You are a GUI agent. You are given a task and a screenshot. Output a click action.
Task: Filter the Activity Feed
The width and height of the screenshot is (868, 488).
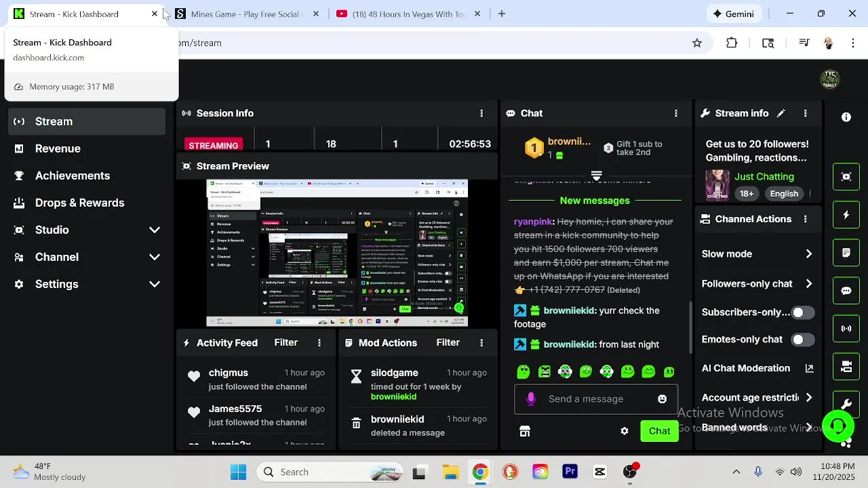tap(285, 343)
